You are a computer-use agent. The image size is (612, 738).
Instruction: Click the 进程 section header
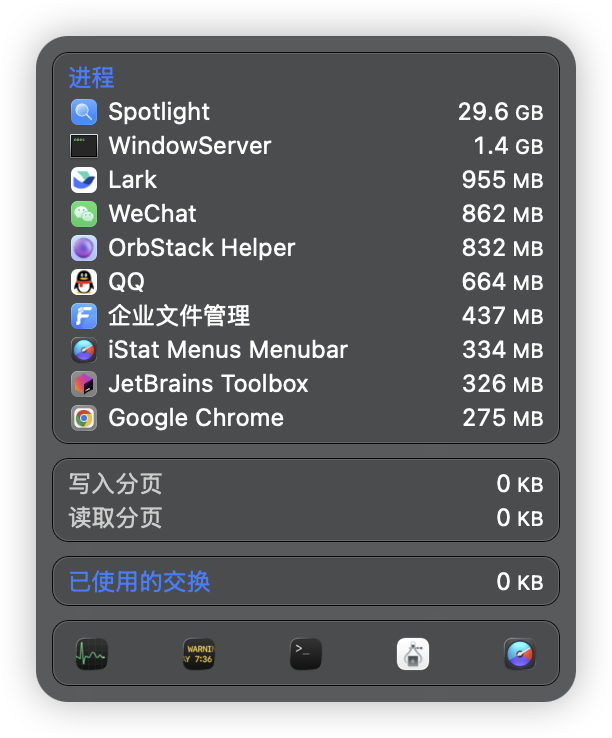point(91,77)
